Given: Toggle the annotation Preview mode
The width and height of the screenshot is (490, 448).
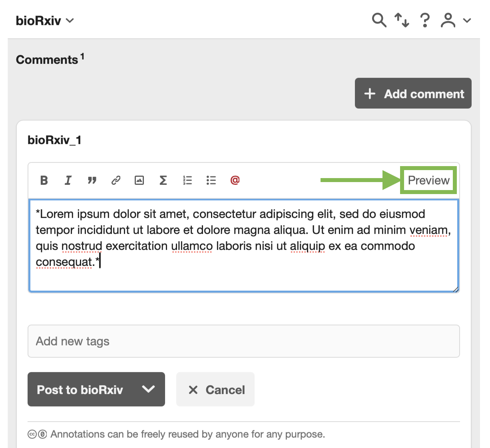Looking at the screenshot, I should pos(428,180).
